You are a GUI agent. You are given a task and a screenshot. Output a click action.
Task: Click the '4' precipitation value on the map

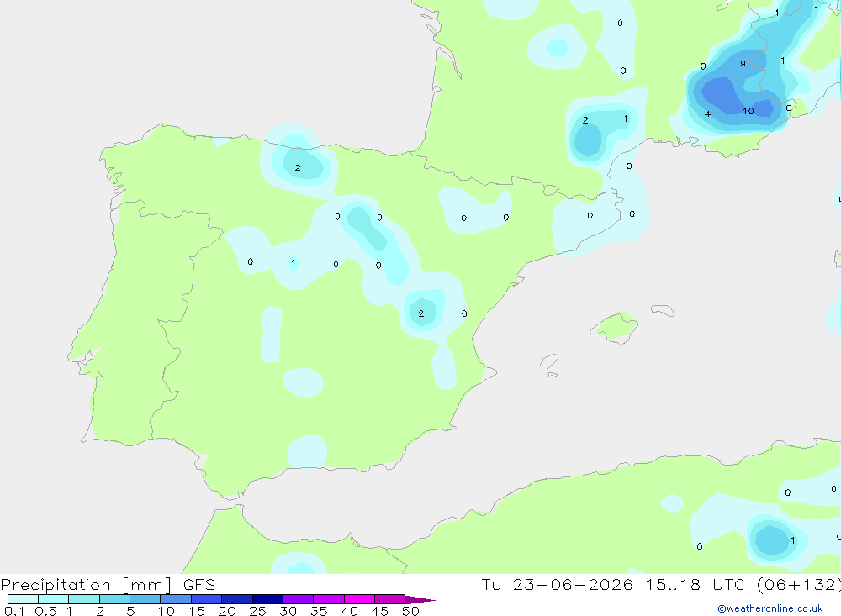pyautogui.click(x=707, y=113)
